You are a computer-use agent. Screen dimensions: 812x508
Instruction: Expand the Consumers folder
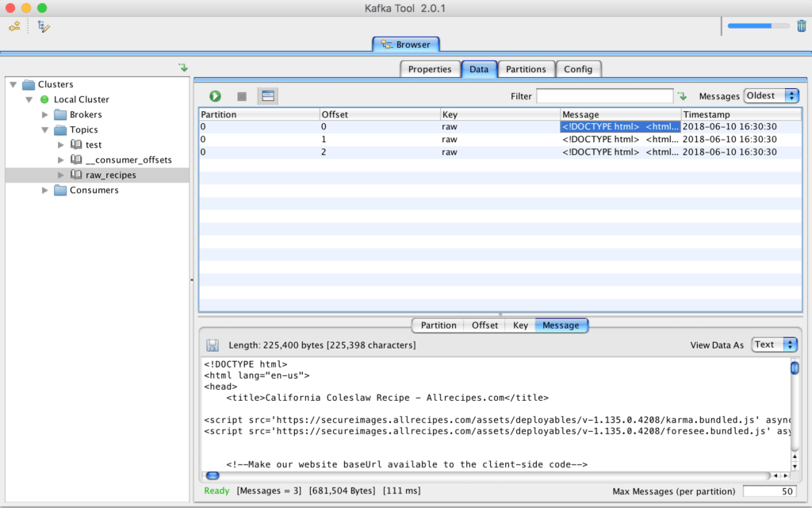pos(46,190)
